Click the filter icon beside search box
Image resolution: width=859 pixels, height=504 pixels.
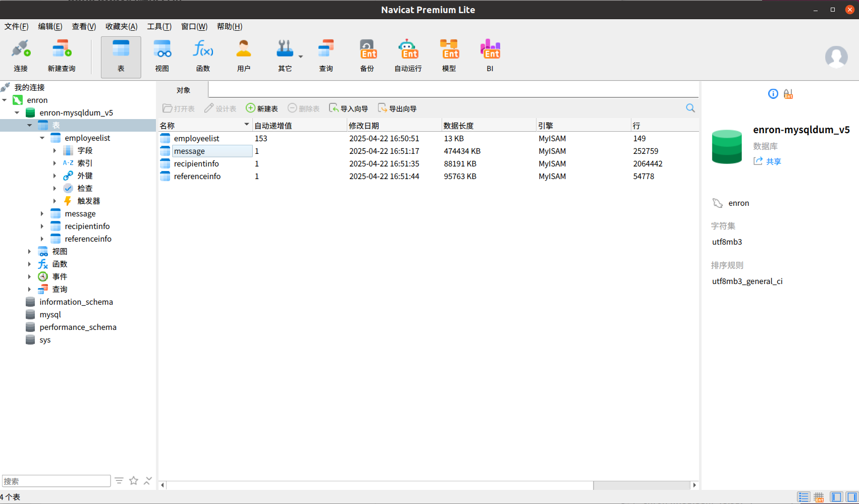tap(119, 481)
